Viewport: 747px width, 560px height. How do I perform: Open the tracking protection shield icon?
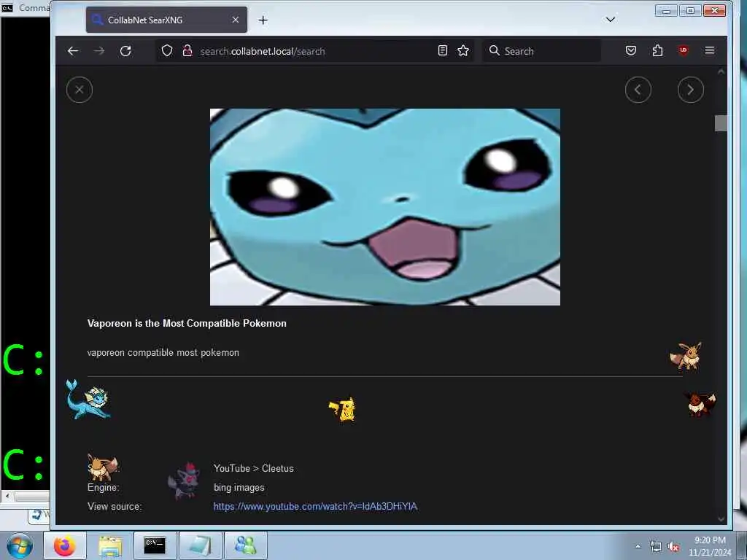(167, 50)
